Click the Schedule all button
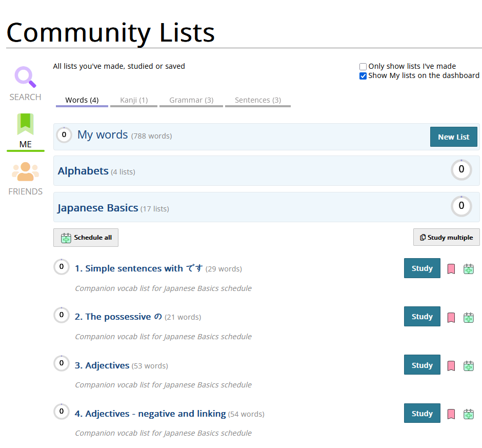Viewport: 482px width, 448px height. click(86, 238)
